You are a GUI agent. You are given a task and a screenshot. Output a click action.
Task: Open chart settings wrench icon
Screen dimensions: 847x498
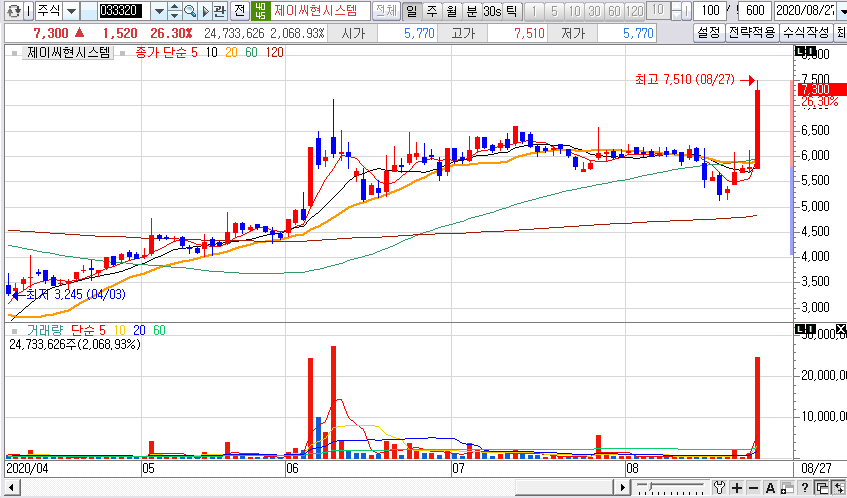[719, 487]
